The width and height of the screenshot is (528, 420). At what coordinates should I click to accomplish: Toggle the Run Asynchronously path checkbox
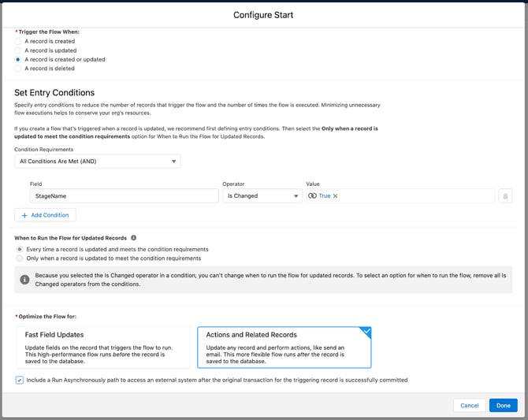pyautogui.click(x=20, y=380)
